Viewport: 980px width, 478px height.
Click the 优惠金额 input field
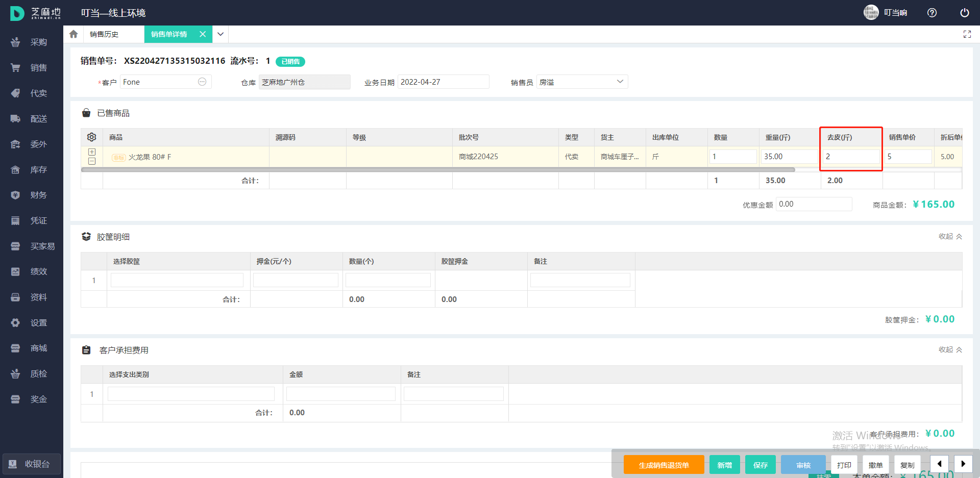pyautogui.click(x=814, y=204)
